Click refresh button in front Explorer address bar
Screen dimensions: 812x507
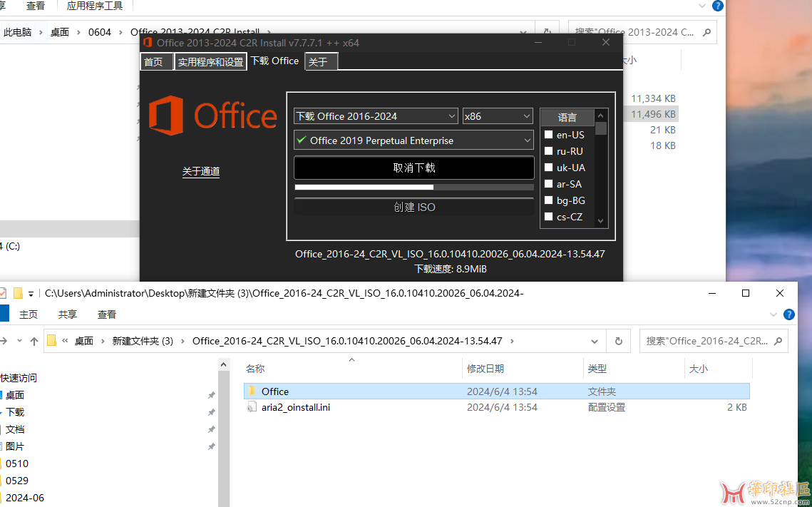(618, 342)
